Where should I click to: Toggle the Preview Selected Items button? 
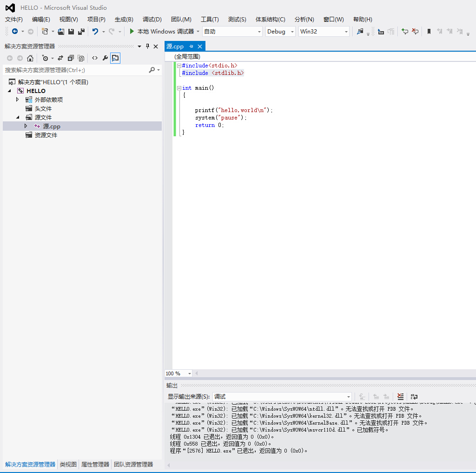[x=115, y=58]
